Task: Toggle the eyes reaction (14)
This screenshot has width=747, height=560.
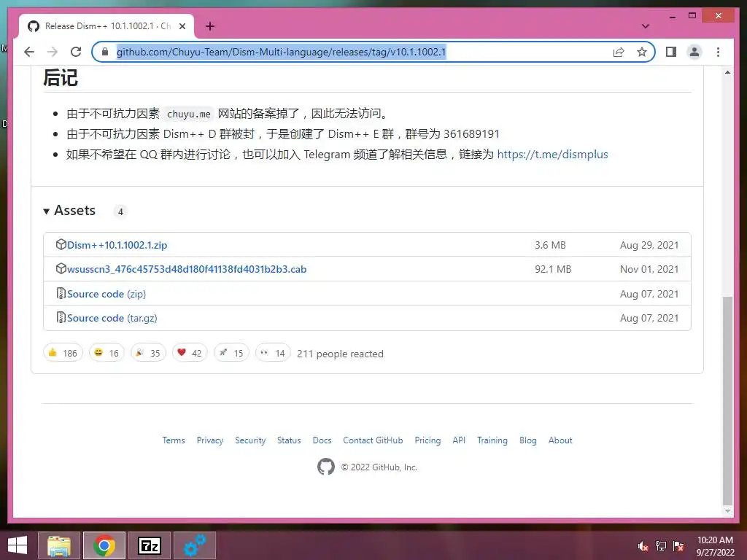Action: [273, 353]
